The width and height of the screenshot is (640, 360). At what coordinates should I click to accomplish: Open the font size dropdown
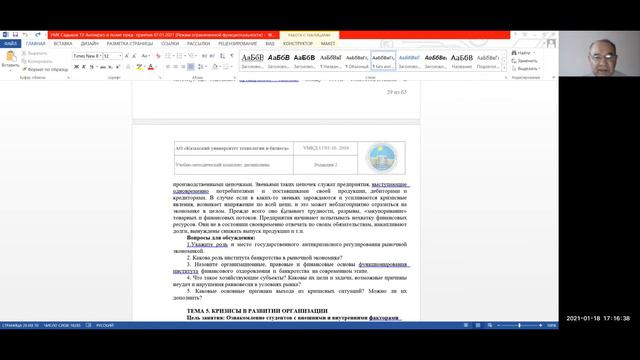(x=120, y=56)
